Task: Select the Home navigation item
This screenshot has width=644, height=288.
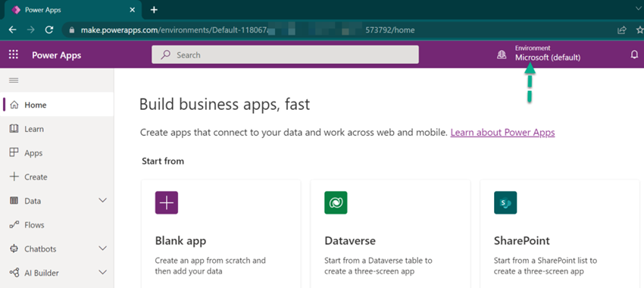Action: 57,105
